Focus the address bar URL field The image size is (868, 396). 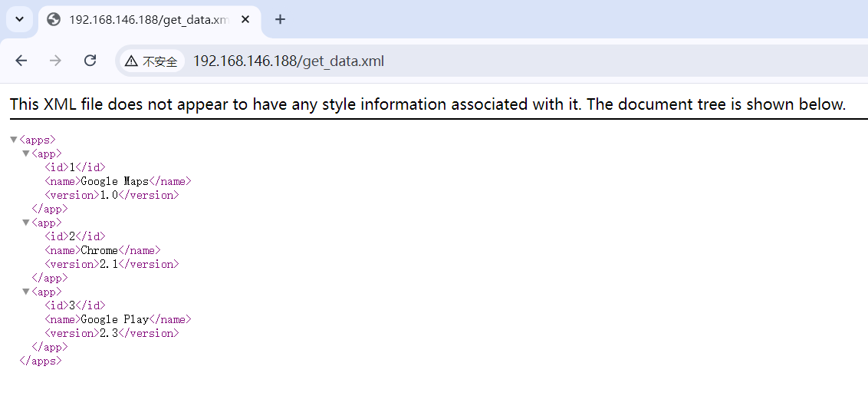tap(460, 61)
